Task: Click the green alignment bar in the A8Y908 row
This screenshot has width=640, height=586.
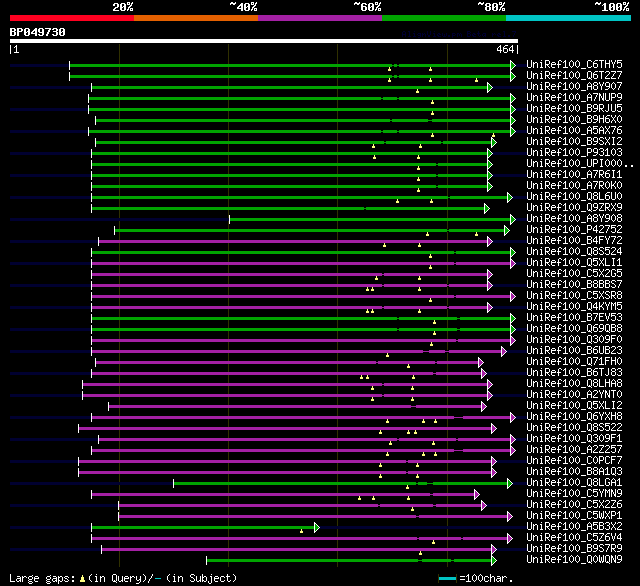Action: tap(370, 219)
